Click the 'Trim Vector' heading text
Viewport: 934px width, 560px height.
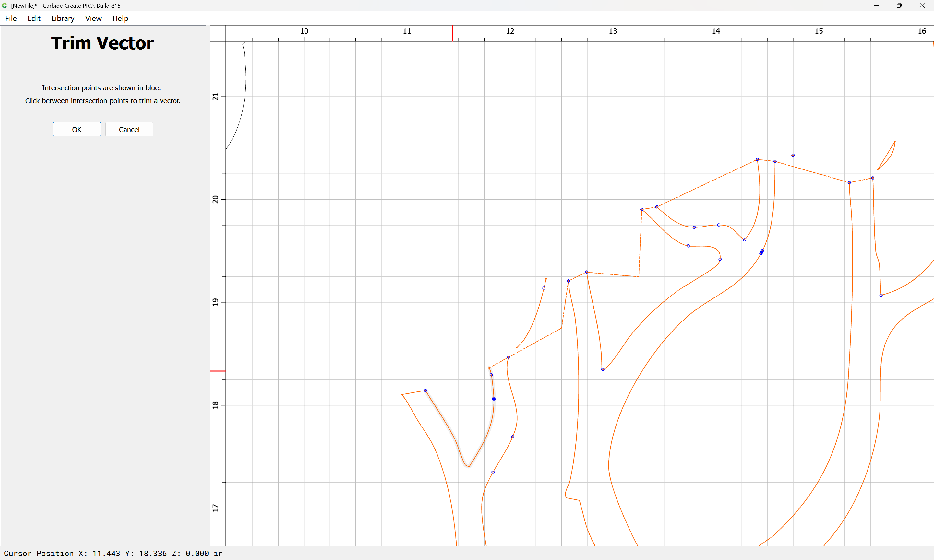102,43
